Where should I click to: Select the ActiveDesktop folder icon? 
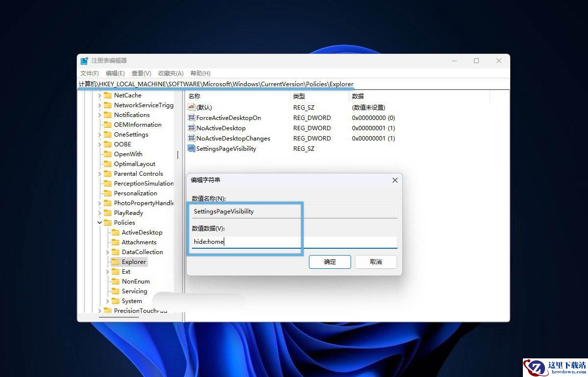(x=116, y=233)
